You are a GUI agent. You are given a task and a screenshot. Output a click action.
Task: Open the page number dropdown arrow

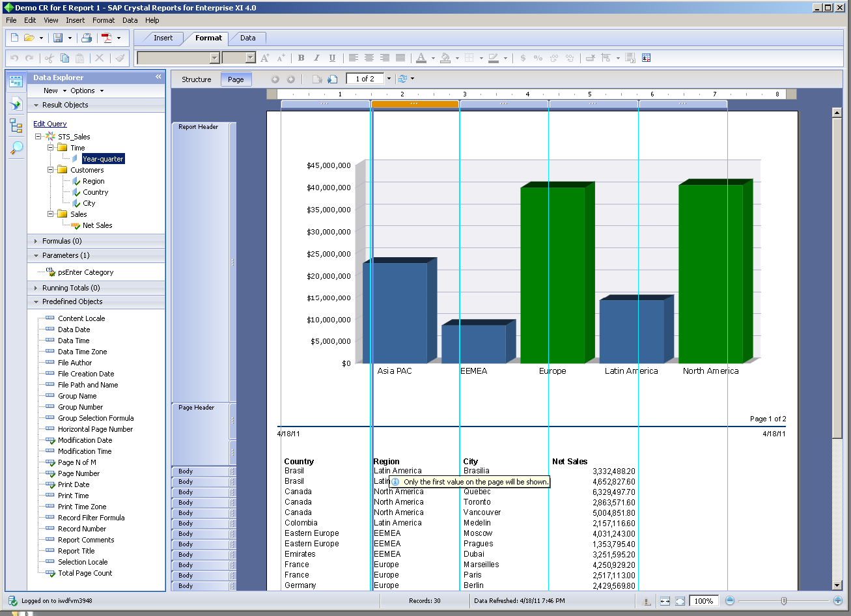click(x=389, y=79)
